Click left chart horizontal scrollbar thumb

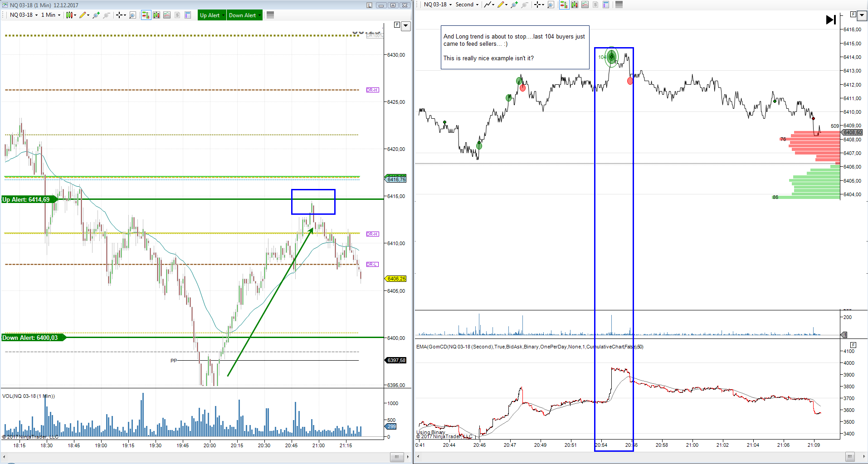(x=397, y=457)
